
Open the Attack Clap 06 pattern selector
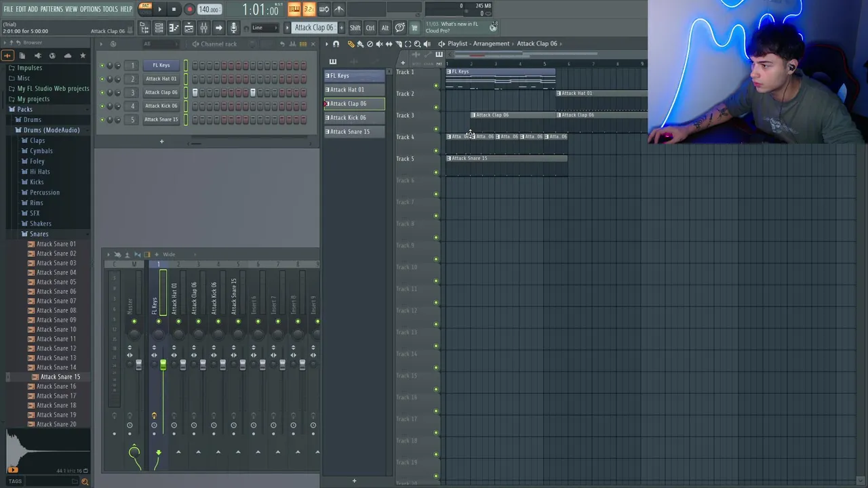[x=314, y=28]
